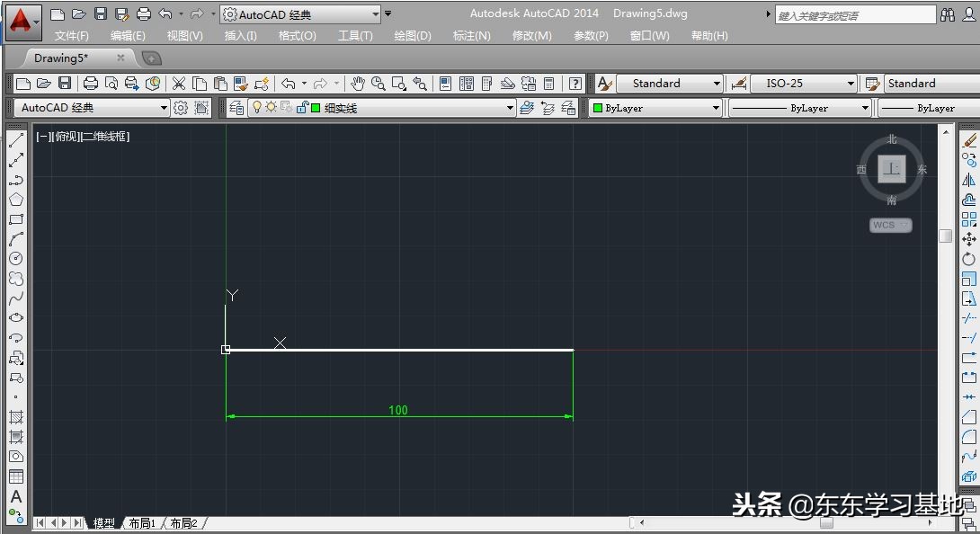Open the WCS coordinate system dropdown
The width and height of the screenshot is (980, 534).
click(x=891, y=225)
